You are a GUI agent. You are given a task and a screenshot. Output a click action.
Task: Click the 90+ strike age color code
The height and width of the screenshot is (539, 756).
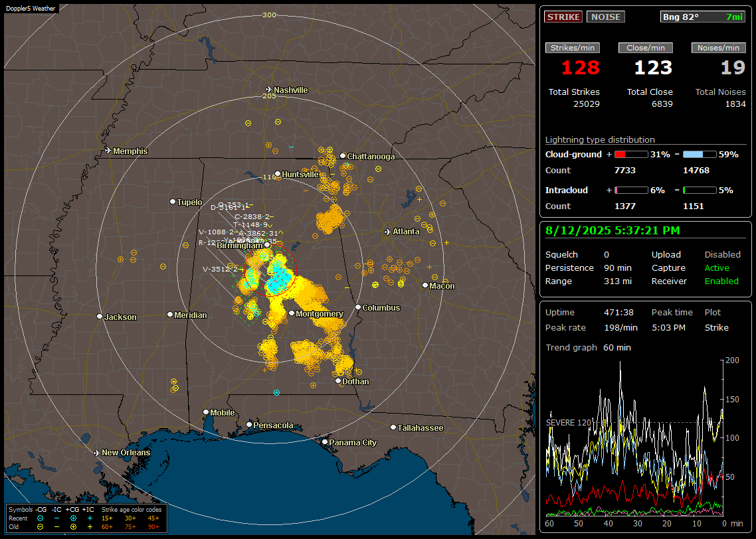[153, 527]
